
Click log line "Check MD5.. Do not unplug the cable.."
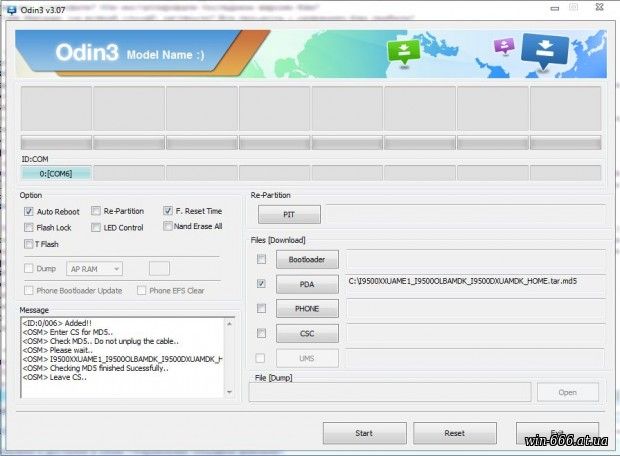point(114,341)
